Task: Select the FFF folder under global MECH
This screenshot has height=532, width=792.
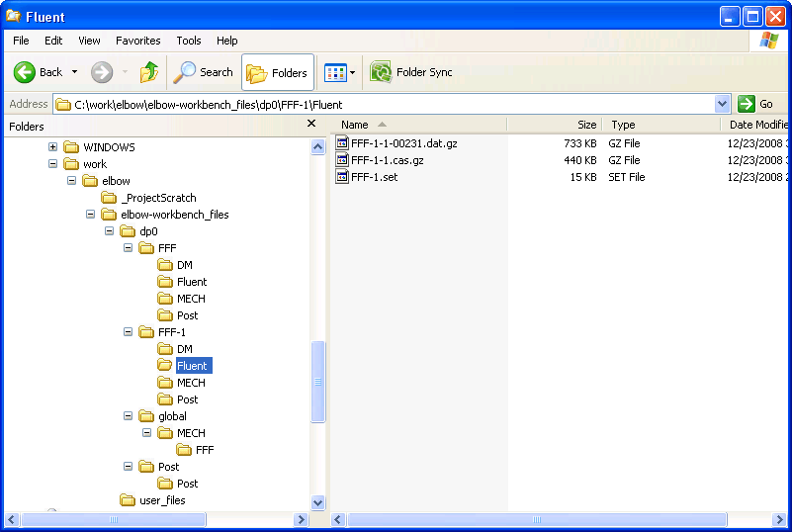Action: (x=205, y=450)
